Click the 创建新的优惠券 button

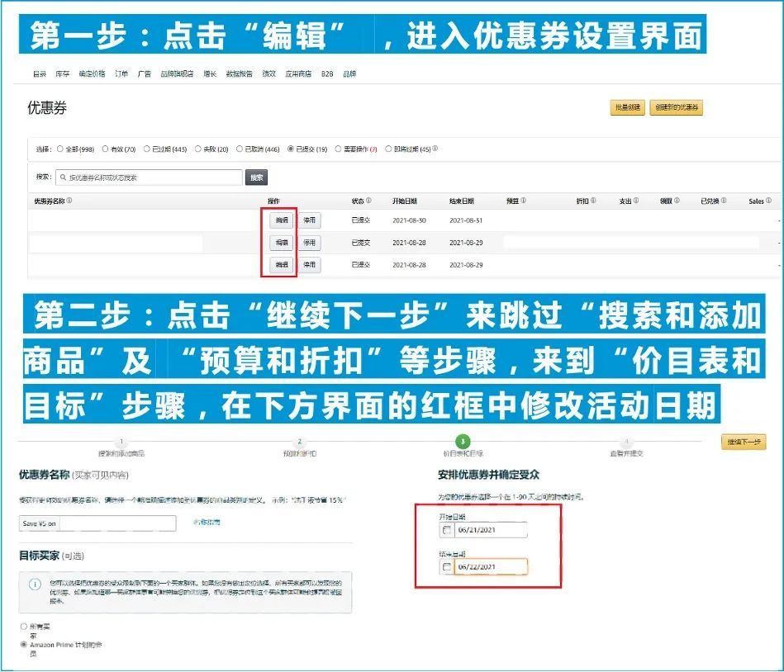pyautogui.click(x=676, y=107)
